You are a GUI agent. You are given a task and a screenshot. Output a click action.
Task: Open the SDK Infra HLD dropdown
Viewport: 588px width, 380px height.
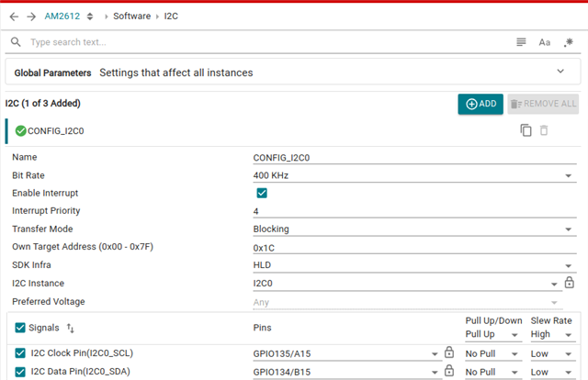[414, 265]
